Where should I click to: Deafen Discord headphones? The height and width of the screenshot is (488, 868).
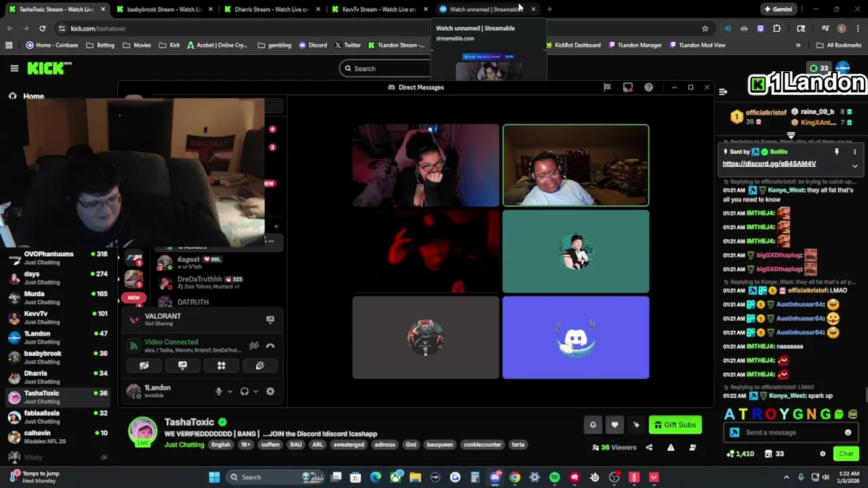[244, 391]
